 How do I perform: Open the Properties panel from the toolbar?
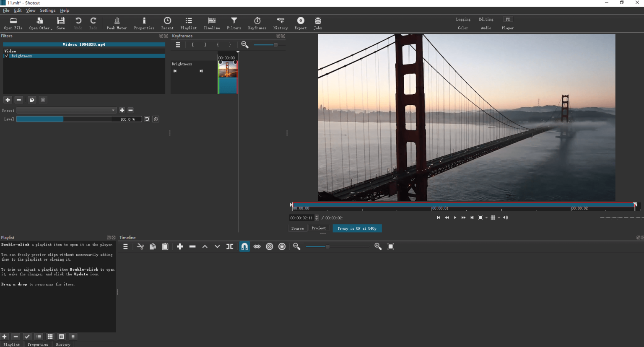pyautogui.click(x=144, y=23)
